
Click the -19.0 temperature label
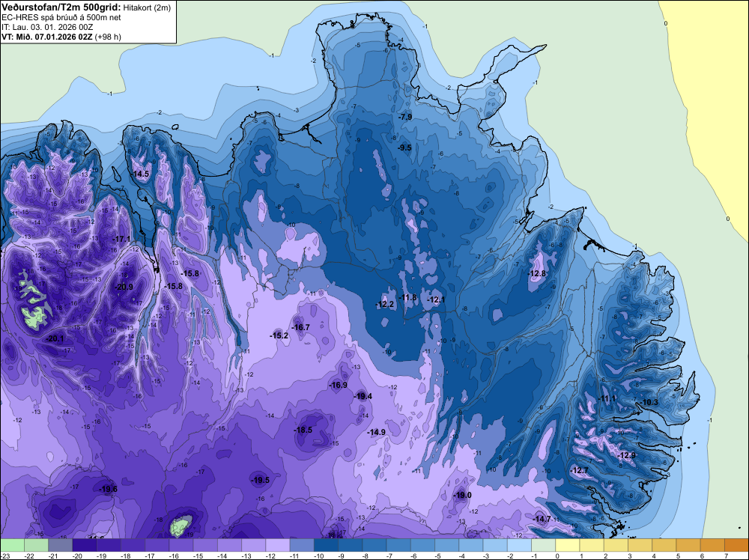pos(462,495)
